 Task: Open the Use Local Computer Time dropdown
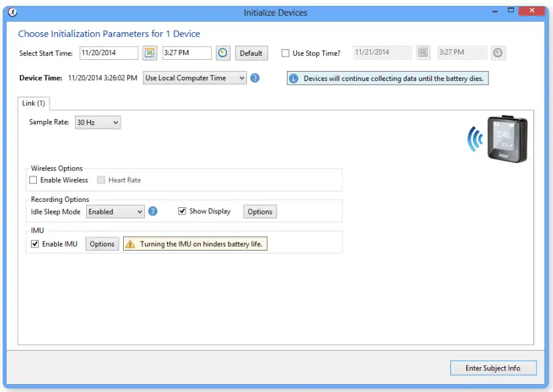pyautogui.click(x=196, y=78)
